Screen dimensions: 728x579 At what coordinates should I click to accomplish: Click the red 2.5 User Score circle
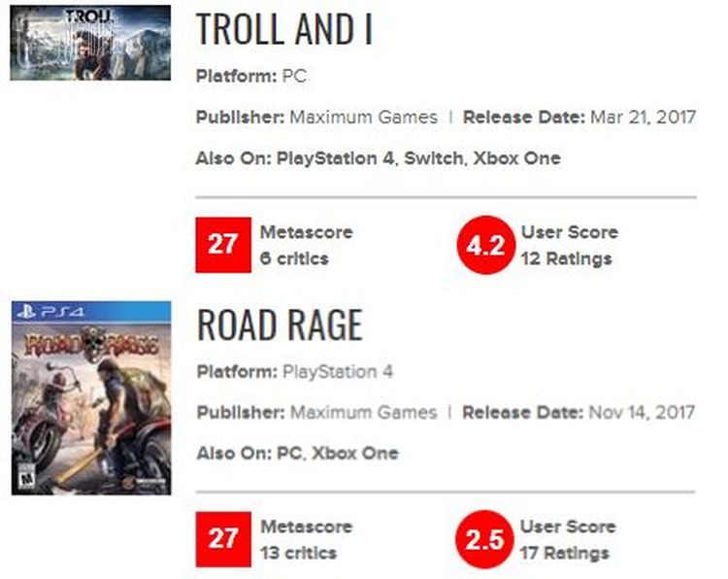(484, 538)
